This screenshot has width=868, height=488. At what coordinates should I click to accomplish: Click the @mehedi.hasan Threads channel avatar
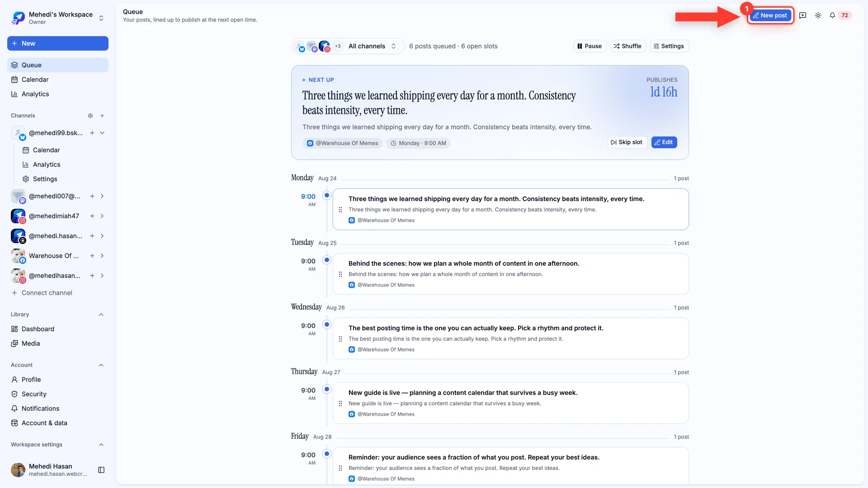tap(18, 236)
